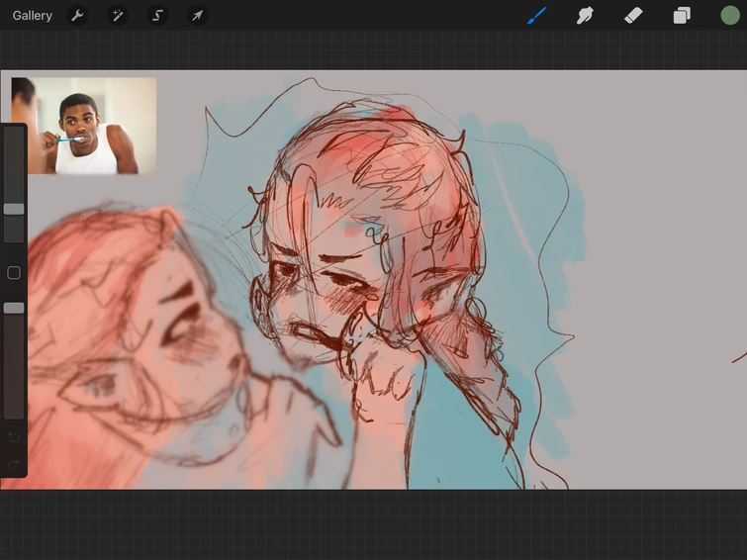Tap the square Modify button in sidebar
The image size is (747, 560).
(14, 273)
